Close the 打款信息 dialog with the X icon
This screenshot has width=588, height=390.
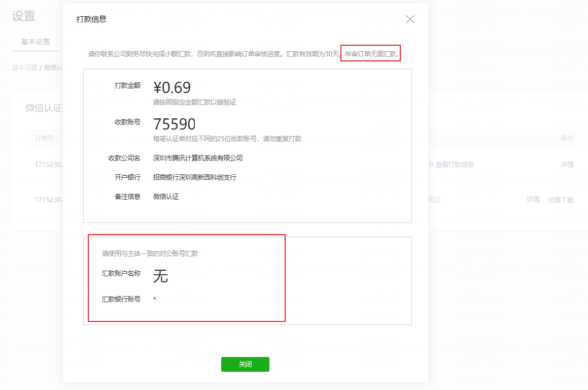410,19
